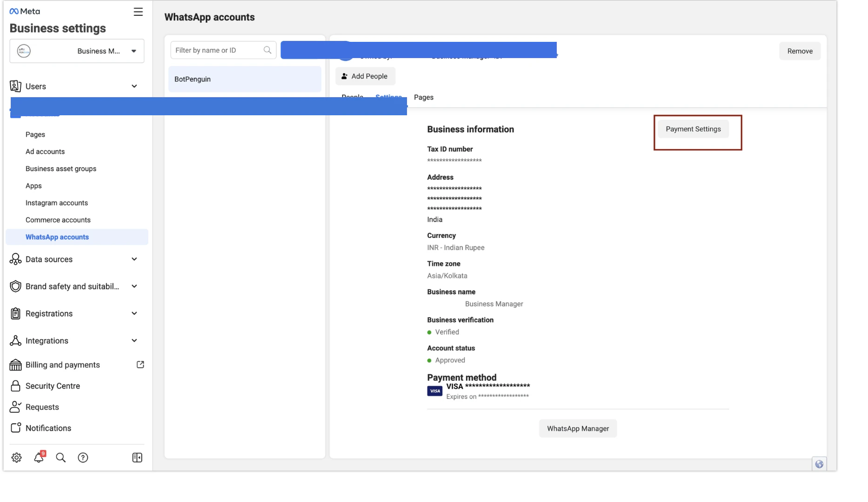This screenshot has height=502, width=868.
Task: Click the Integrations icon
Action: click(x=15, y=341)
